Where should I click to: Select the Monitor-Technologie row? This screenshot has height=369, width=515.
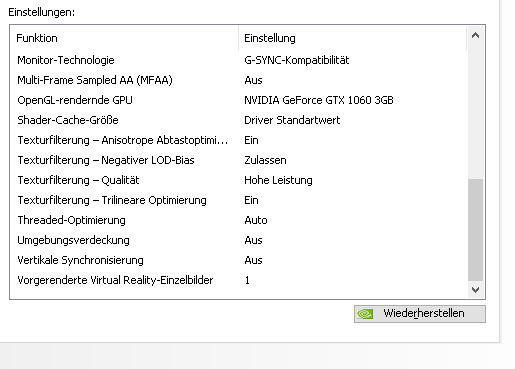pos(239,60)
